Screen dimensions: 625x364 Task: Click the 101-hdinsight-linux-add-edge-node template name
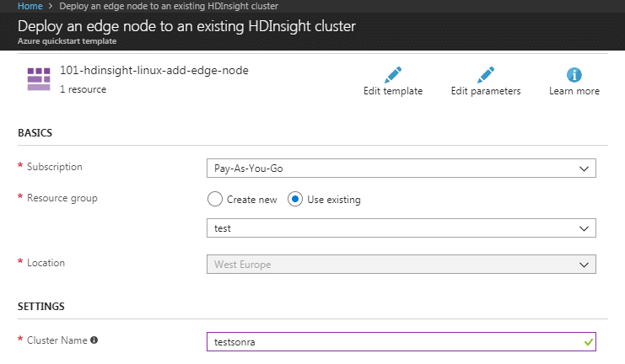(154, 71)
